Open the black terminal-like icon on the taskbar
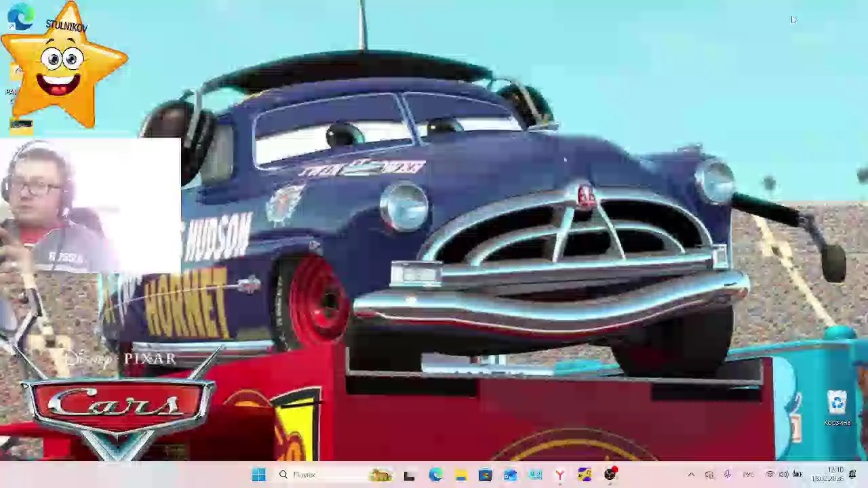This screenshot has height=488, width=868. [409, 475]
